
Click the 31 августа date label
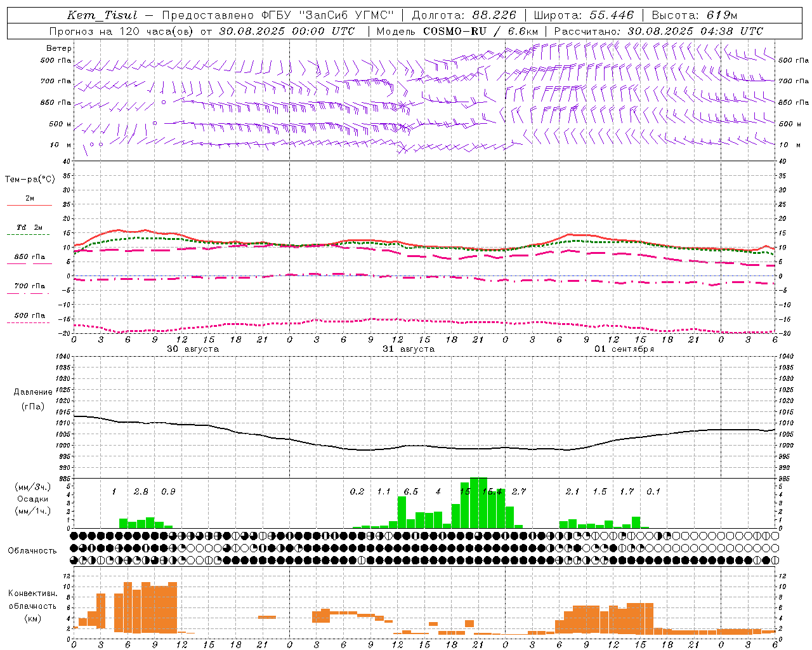click(x=408, y=349)
